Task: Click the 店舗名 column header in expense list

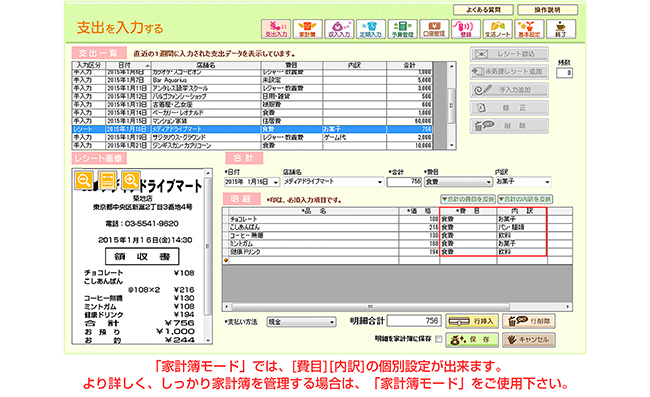Action: click(x=206, y=65)
